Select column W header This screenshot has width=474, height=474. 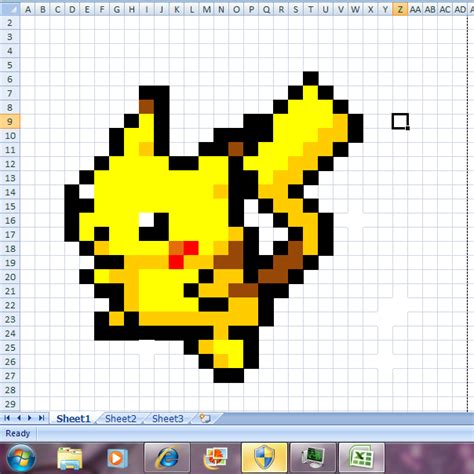pos(355,9)
